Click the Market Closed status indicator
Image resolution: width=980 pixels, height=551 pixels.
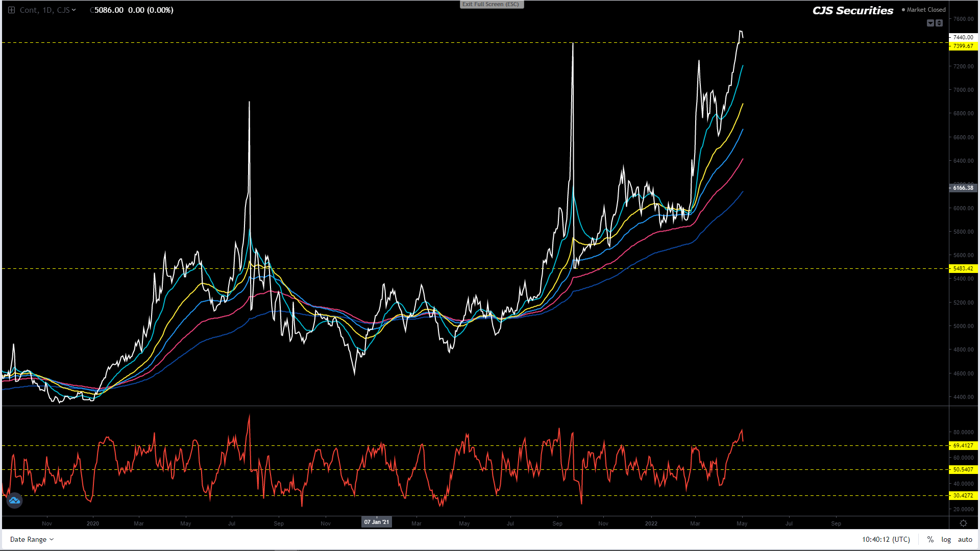click(x=923, y=10)
